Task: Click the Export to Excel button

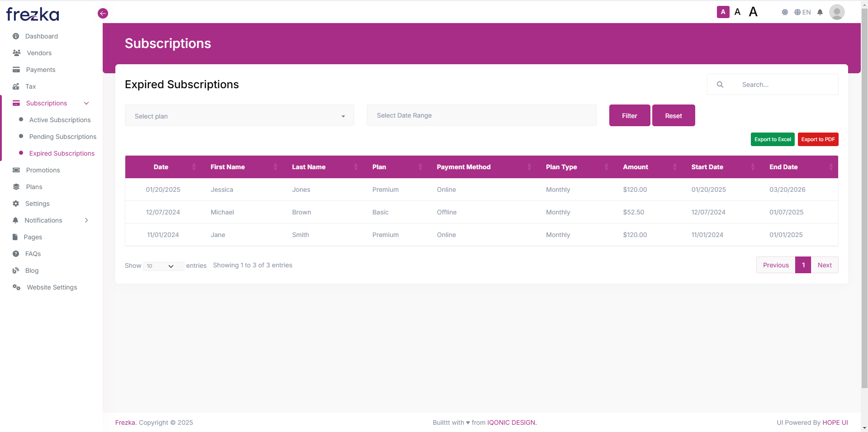Action: 772,139
